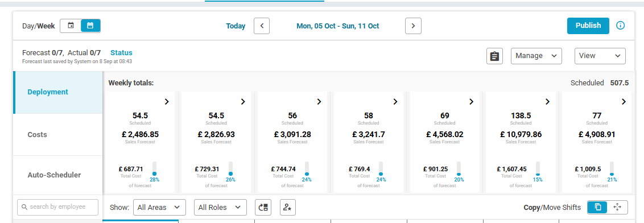
Task: Click the £ 729.31 total cost value
Action: point(207,169)
